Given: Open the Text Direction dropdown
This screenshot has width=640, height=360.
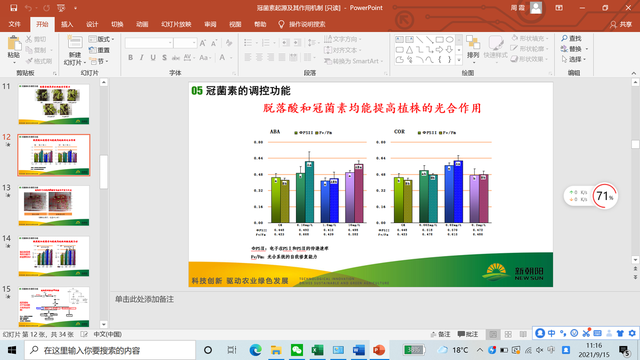Looking at the screenshot, I should pos(343,39).
